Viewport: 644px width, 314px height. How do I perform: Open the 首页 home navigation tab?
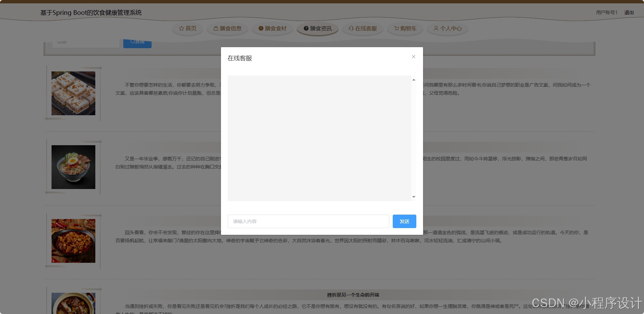188,29
